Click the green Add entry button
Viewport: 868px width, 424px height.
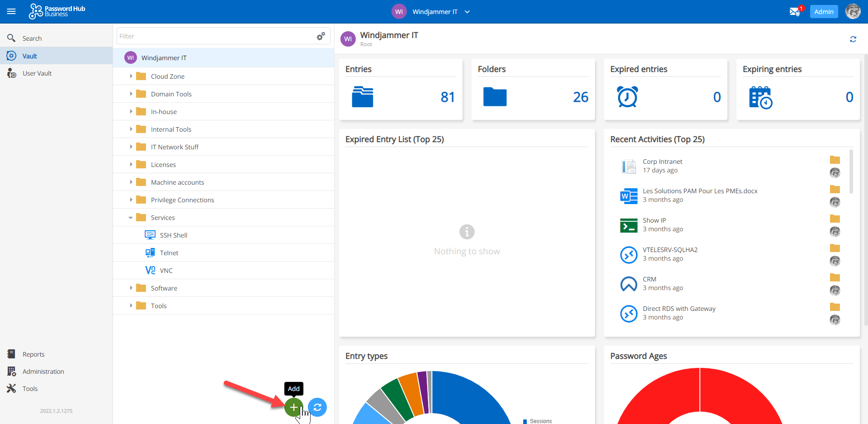pyautogui.click(x=293, y=407)
